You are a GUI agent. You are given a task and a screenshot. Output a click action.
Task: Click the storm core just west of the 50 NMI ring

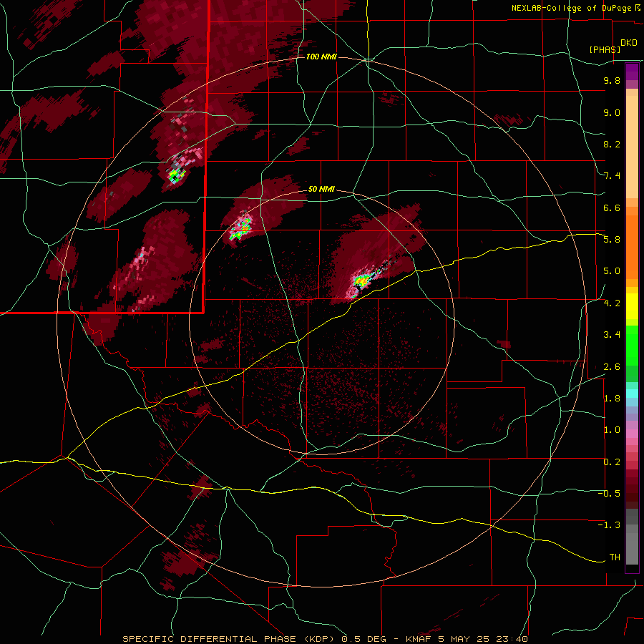pos(241,229)
